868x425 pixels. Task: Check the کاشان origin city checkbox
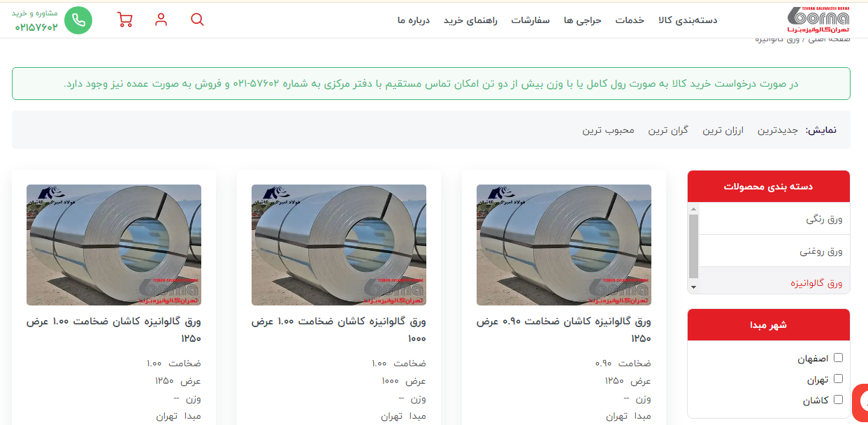pos(839,400)
